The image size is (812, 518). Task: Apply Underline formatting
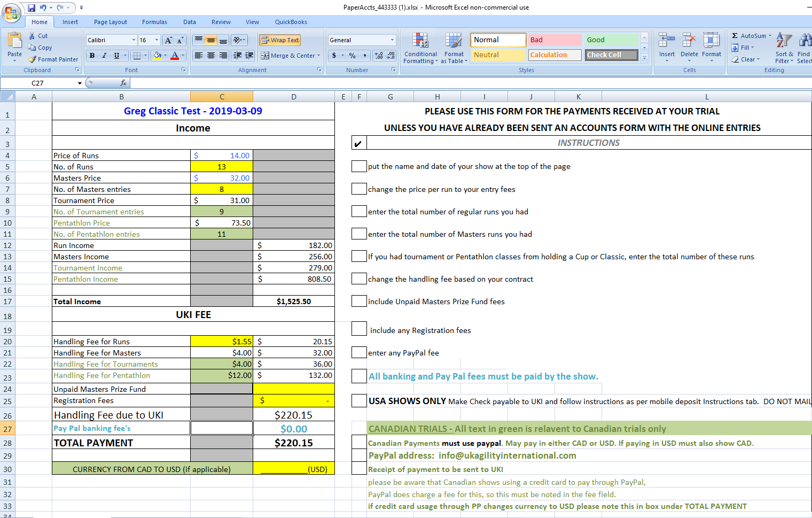(116, 56)
